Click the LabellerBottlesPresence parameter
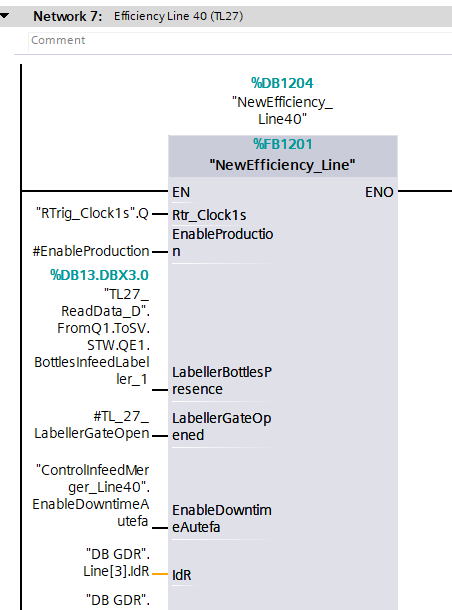 pos(222,380)
